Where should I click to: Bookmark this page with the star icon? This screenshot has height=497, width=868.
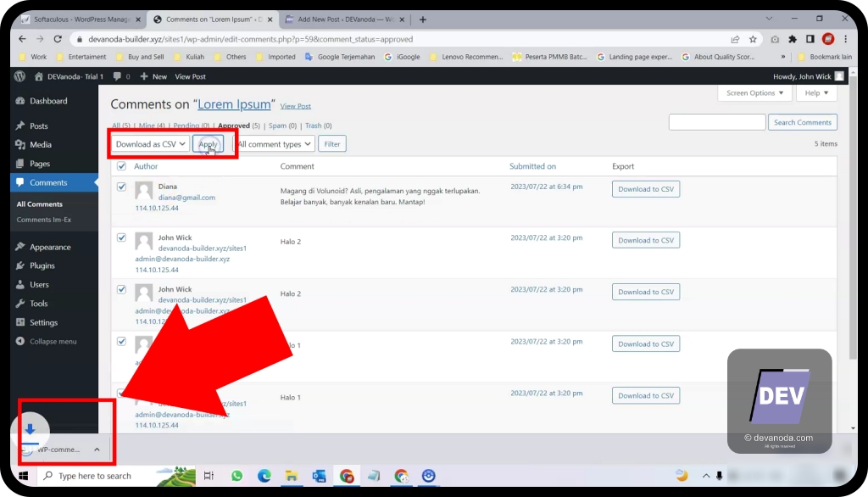753,39
